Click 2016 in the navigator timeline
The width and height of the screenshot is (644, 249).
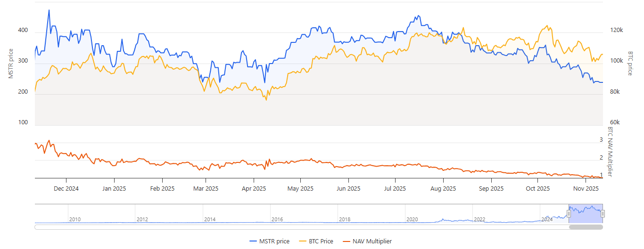(277, 219)
